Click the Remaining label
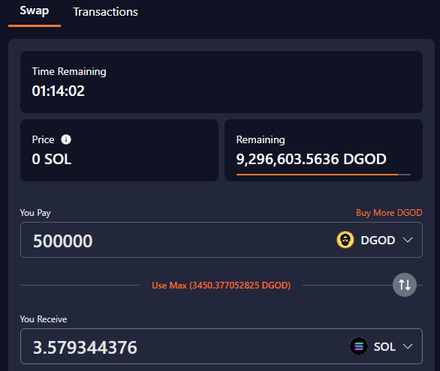The width and height of the screenshot is (440, 371). click(x=261, y=140)
